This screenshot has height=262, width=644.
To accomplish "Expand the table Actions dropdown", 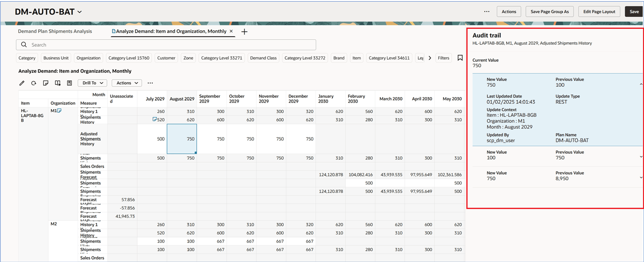I will 127,83.
